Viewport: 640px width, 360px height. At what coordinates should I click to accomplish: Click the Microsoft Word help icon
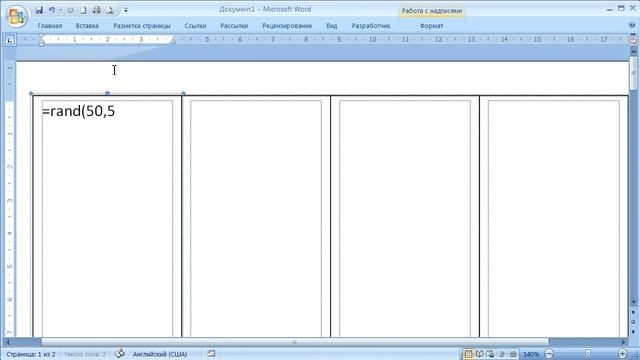click(632, 25)
